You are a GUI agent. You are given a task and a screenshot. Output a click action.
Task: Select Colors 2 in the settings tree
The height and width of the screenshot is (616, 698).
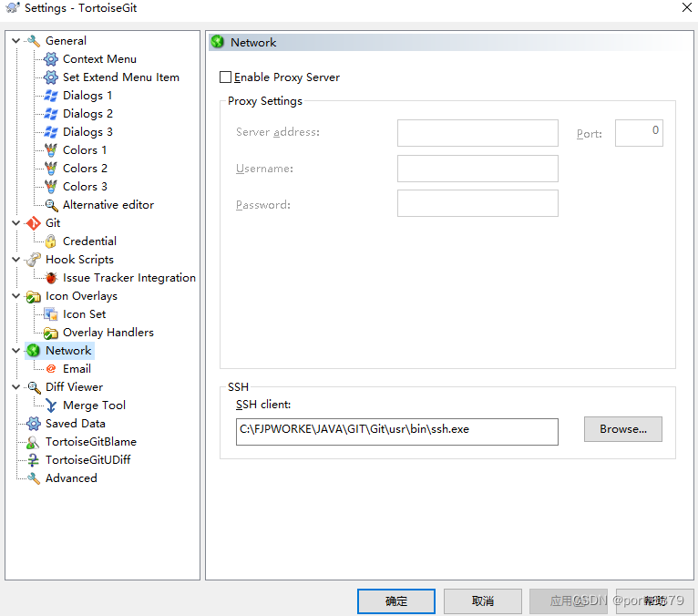[85, 169]
